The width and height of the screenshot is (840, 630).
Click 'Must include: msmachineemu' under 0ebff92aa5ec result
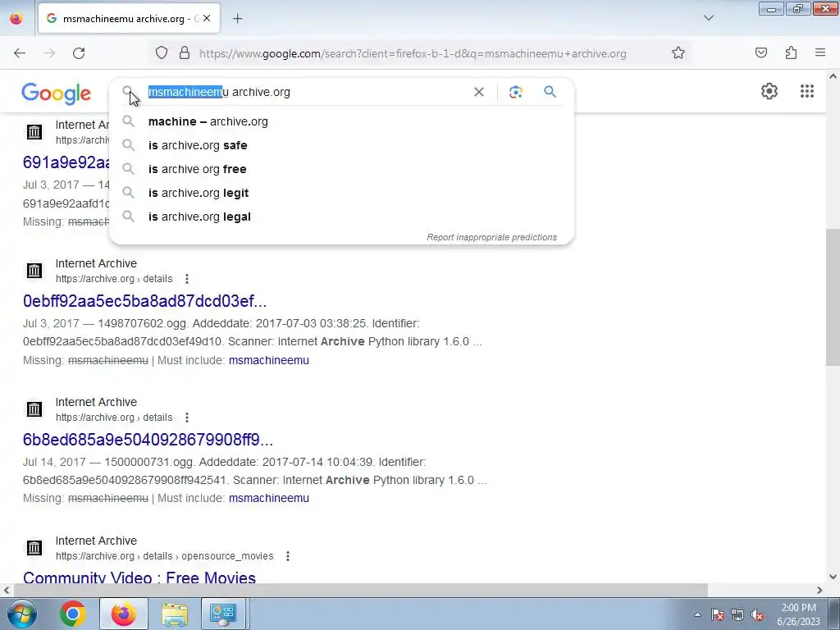tap(269, 361)
